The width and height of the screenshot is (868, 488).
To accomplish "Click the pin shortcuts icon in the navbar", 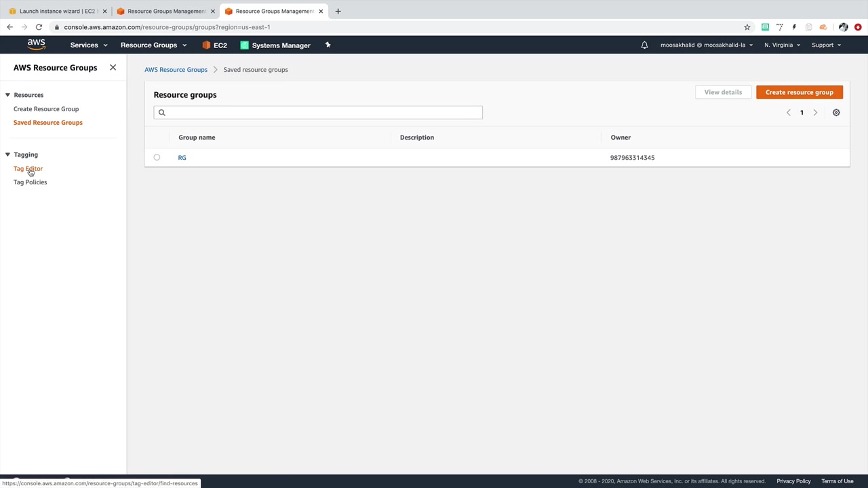I will (x=328, y=45).
